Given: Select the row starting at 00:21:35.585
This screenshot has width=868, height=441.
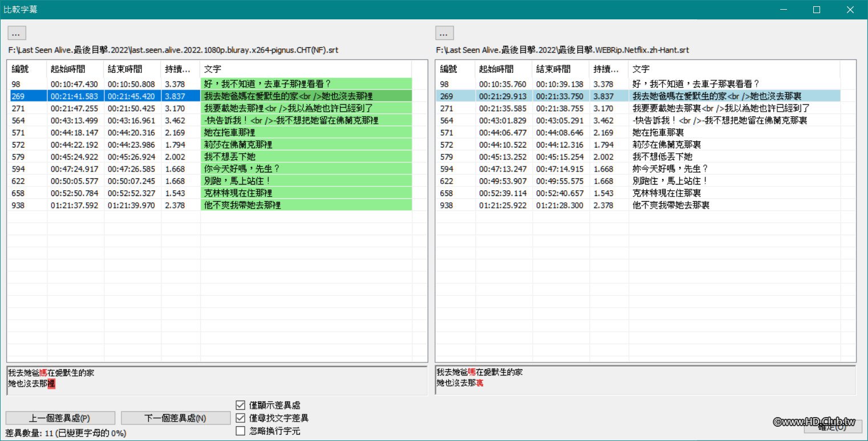Looking at the screenshot, I should [638, 108].
